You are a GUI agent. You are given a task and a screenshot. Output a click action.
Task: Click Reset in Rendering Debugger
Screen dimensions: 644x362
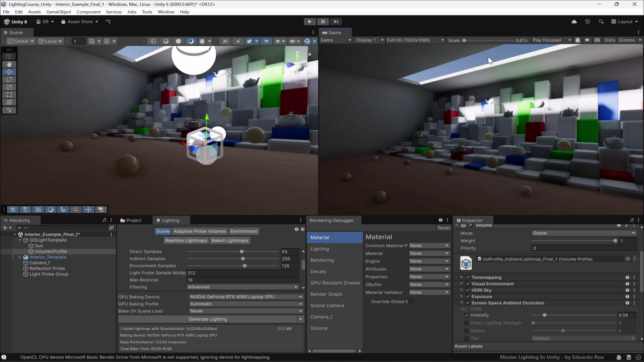point(443,228)
